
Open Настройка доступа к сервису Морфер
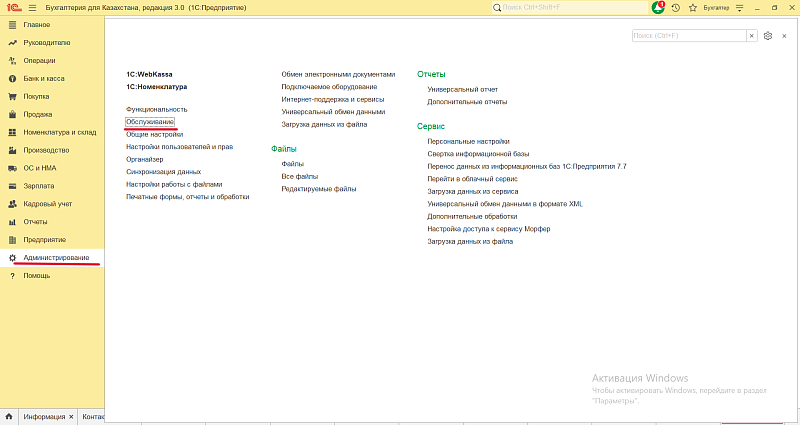point(489,229)
